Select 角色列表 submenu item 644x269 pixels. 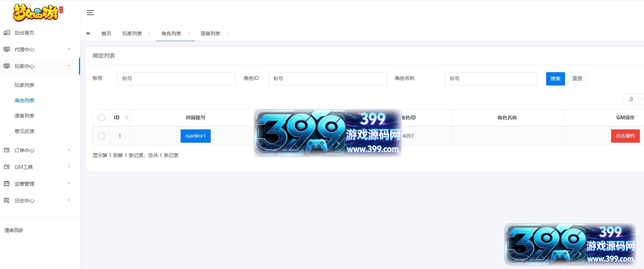point(24,100)
